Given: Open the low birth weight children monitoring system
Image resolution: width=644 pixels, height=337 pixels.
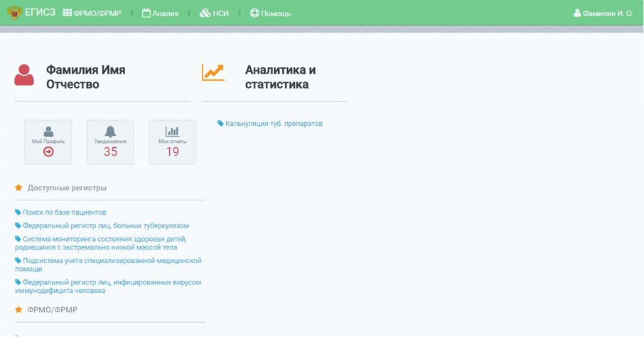Looking at the screenshot, I should (104, 243).
